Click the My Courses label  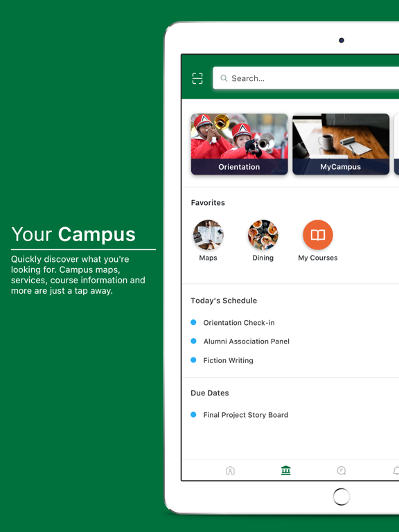[x=318, y=258]
